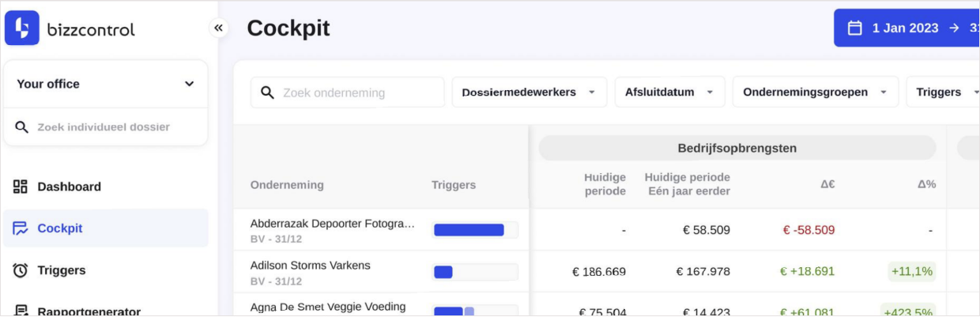Open the Dossiermedewerkers filter dropdown
The height and width of the screenshot is (317, 980).
point(529,92)
